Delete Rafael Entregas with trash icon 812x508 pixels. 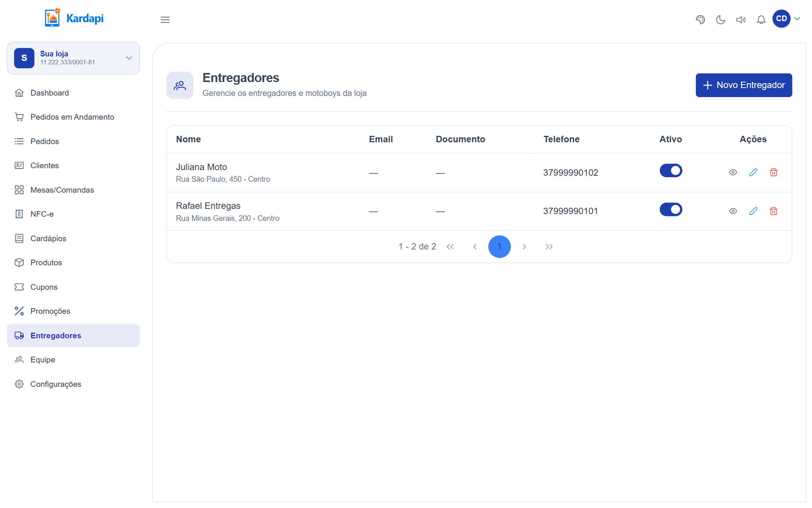point(774,211)
